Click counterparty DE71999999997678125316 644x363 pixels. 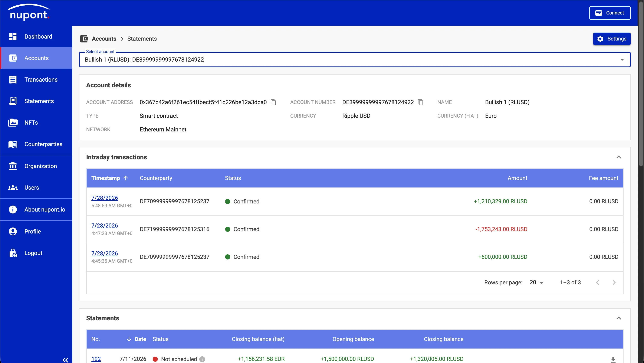(174, 229)
